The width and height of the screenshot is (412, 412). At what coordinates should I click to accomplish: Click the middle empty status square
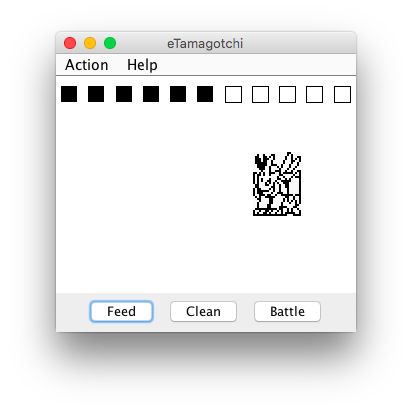287,94
